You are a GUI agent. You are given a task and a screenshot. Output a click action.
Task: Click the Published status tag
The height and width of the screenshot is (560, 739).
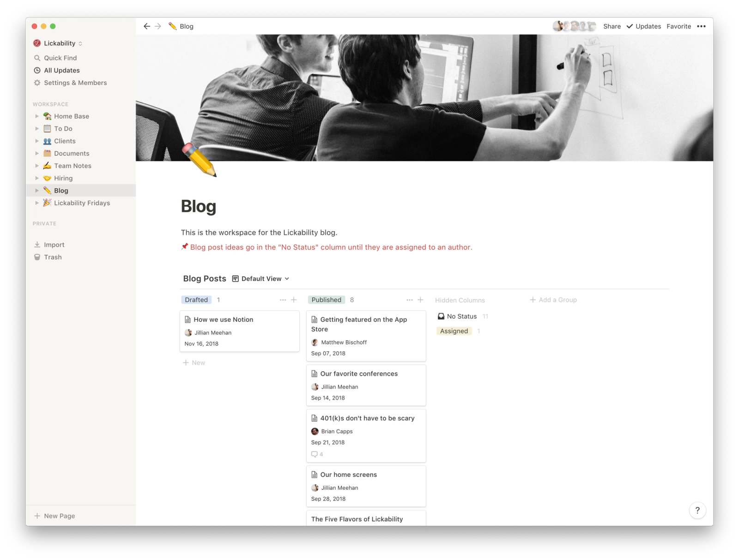(x=326, y=300)
